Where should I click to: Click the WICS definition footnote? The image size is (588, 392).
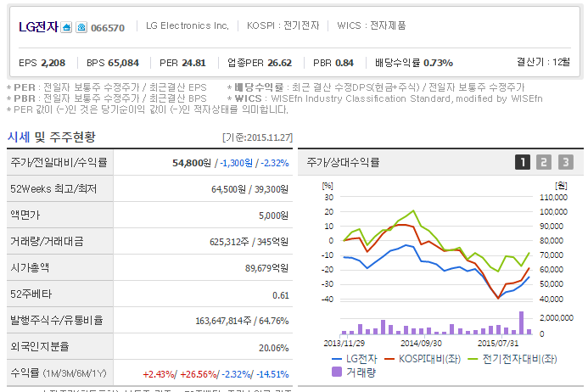(384, 98)
